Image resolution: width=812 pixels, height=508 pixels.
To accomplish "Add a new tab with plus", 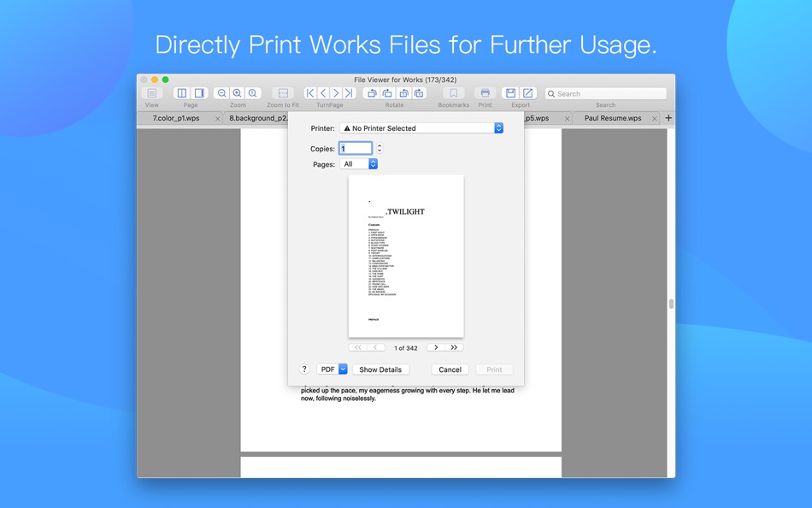I will pos(668,118).
